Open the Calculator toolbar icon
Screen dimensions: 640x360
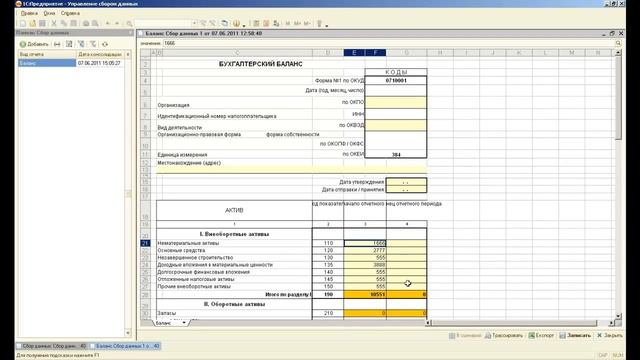click(x=256, y=24)
